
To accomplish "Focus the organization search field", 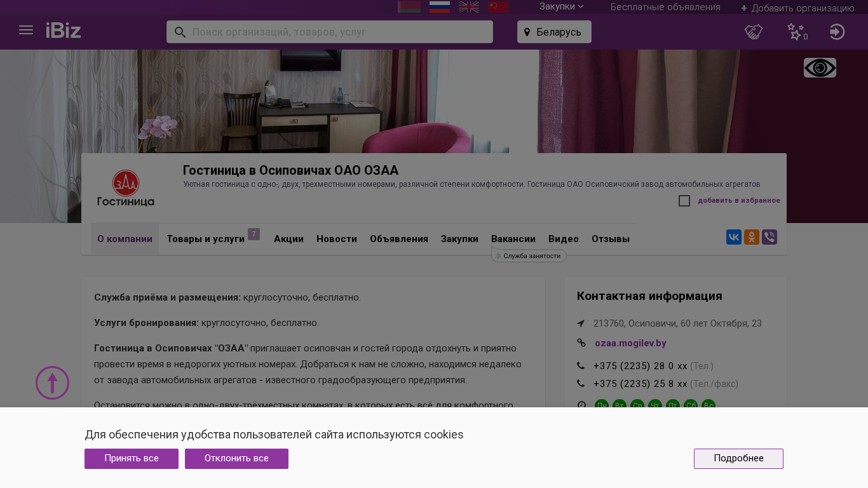I will coord(330,32).
